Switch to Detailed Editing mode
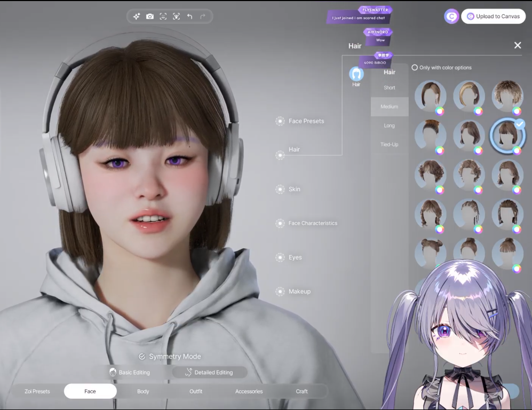This screenshot has width=532, height=410. click(x=209, y=372)
